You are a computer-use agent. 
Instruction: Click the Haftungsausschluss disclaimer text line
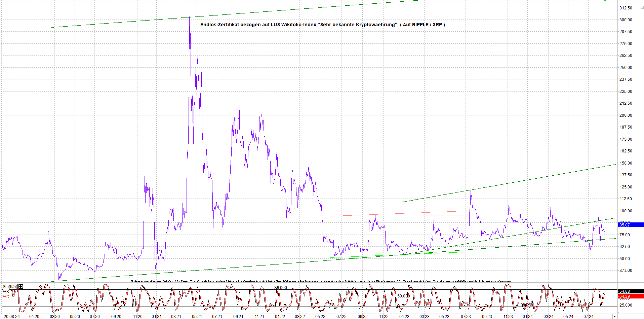coord(321,282)
